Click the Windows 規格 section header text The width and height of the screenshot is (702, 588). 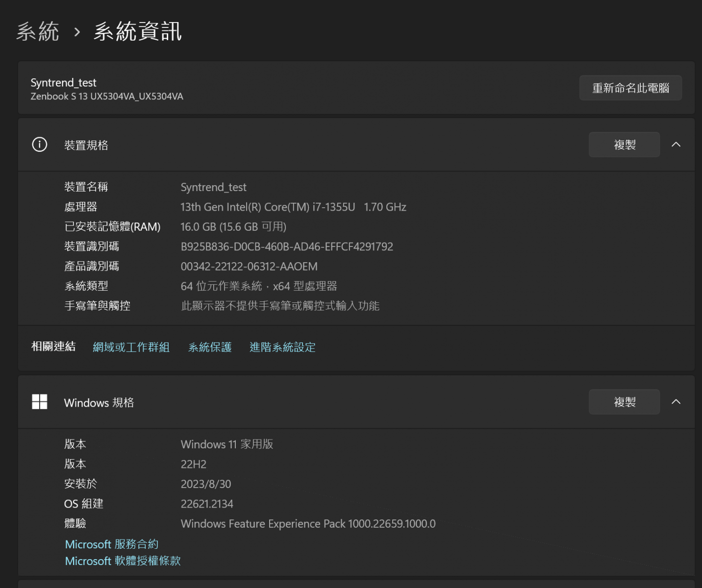click(99, 403)
